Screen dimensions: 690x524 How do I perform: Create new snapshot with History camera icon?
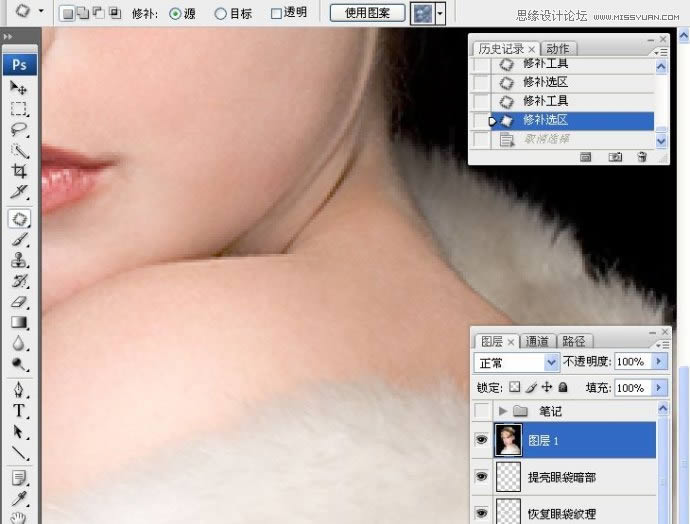tap(615, 157)
